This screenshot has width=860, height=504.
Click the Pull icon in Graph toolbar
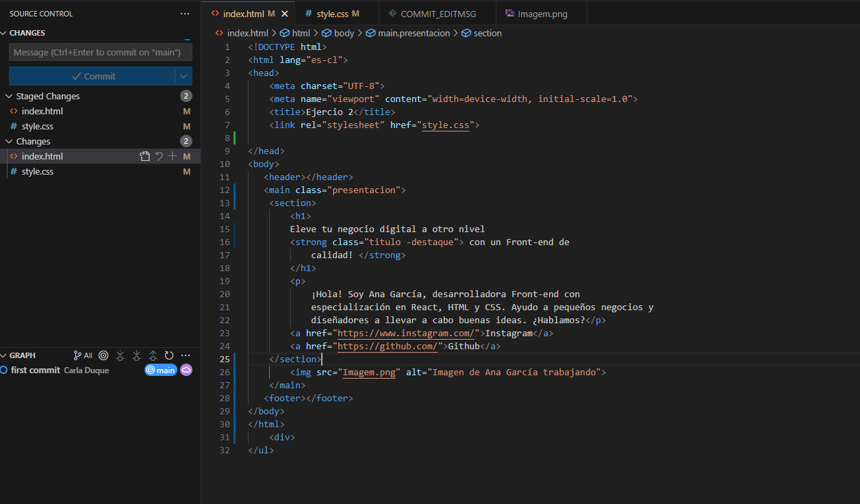pyautogui.click(x=136, y=355)
